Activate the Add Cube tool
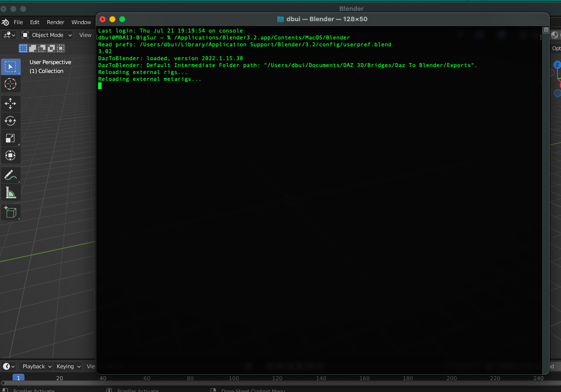Screen dimensions: 561x392 11,212
